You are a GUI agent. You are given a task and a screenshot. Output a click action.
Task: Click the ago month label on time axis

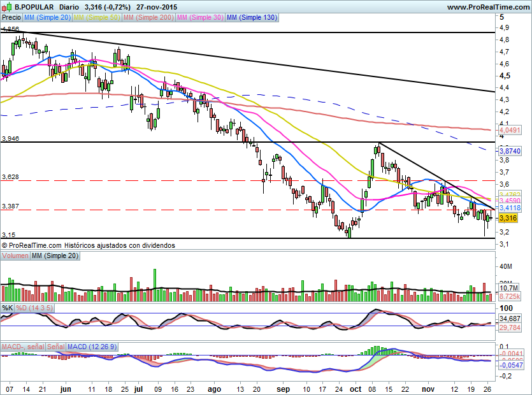pyautogui.click(x=215, y=389)
